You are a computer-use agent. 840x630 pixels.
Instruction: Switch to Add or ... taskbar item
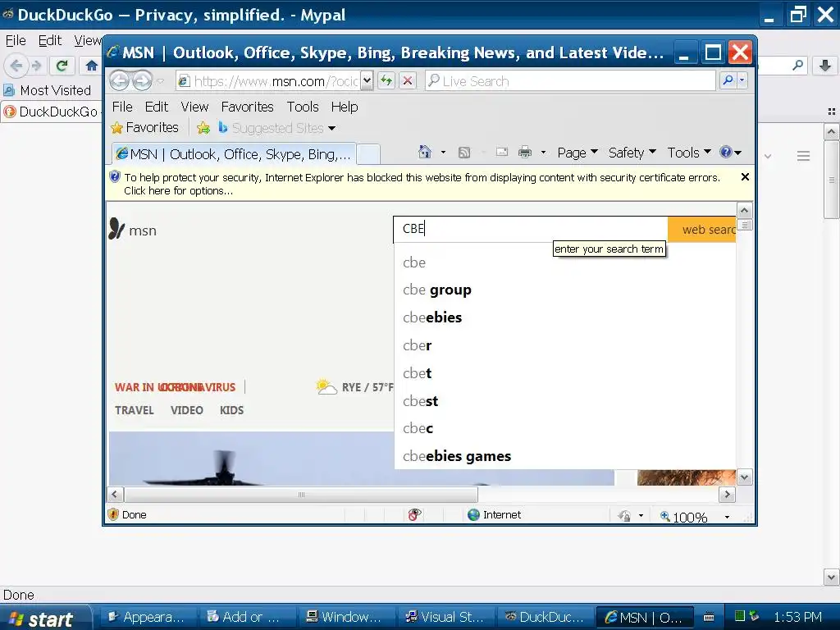click(244, 617)
